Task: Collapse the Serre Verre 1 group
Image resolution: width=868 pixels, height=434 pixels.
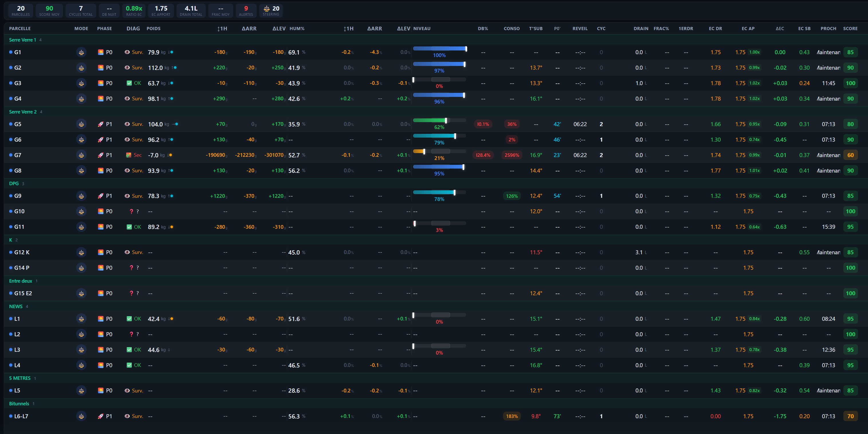Action: (x=22, y=40)
